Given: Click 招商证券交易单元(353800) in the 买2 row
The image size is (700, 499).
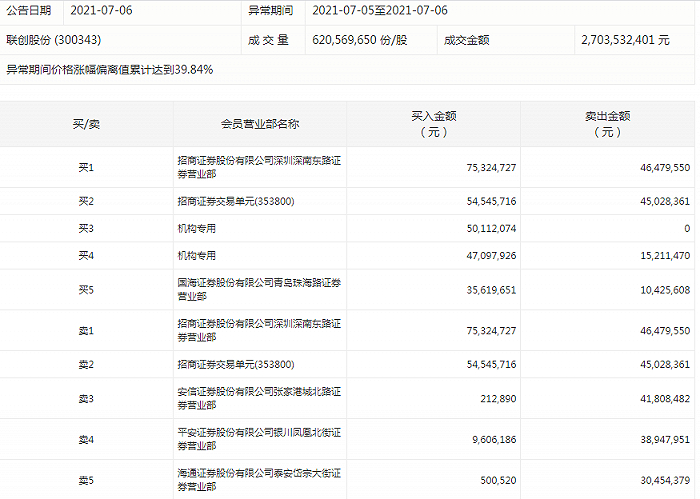Looking at the screenshot, I should tap(236, 201).
